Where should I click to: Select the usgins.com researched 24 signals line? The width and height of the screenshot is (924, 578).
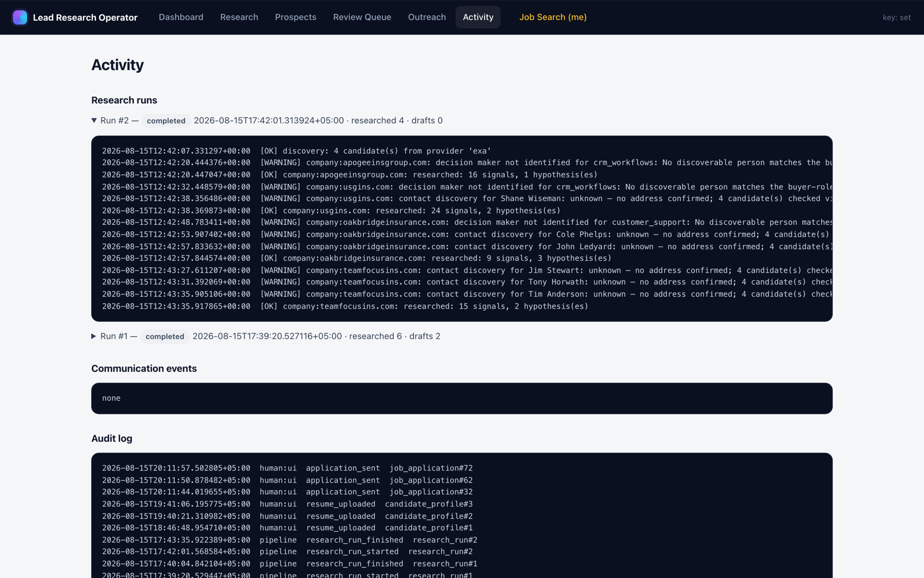click(x=331, y=210)
